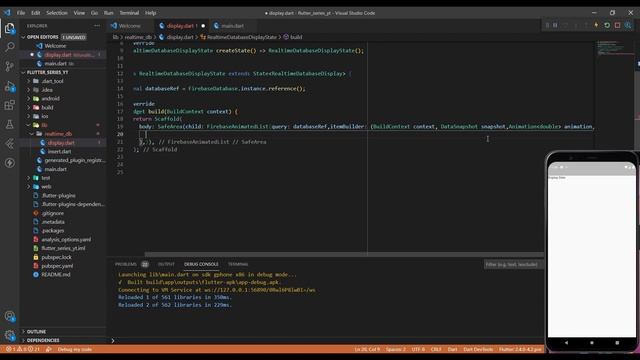Open the Explorer view in activity bar
The height and width of the screenshot is (360, 640).
9,28
